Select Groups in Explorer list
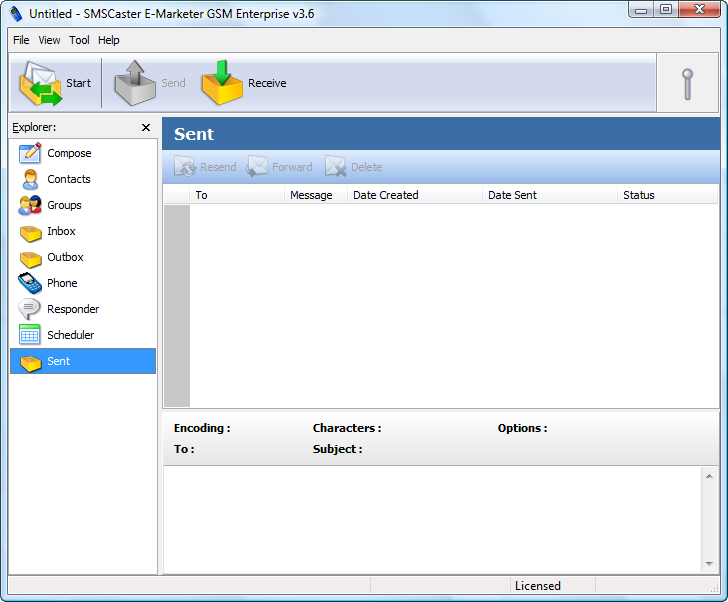The width and height of the screenshot is (728, 602). tap(83, 205)
